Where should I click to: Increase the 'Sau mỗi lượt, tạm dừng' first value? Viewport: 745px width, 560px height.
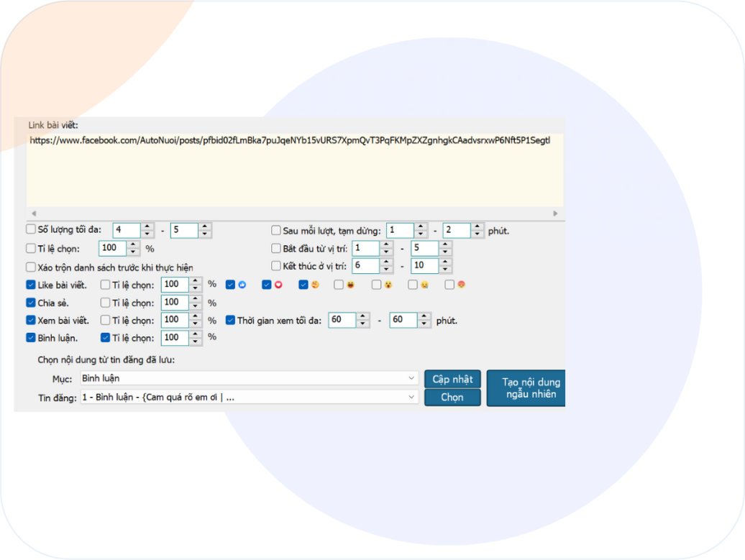(x=421, y=227)
